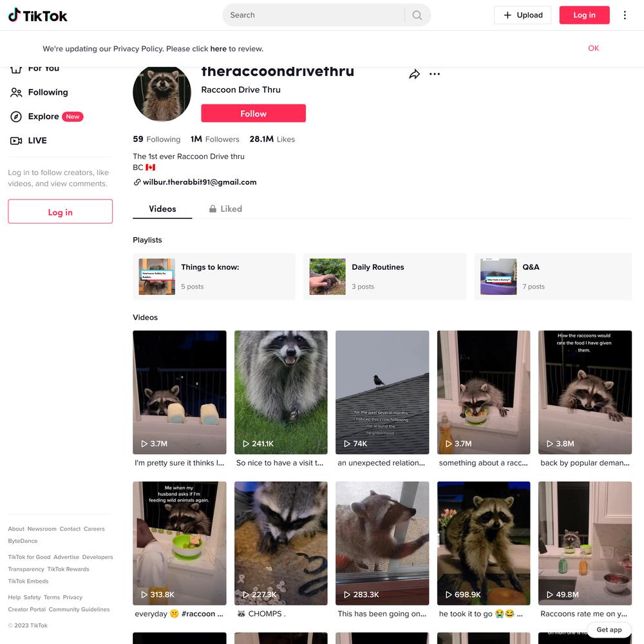
Task: Open the Daily Routines playlist
Action: click(x=384, y=276)
